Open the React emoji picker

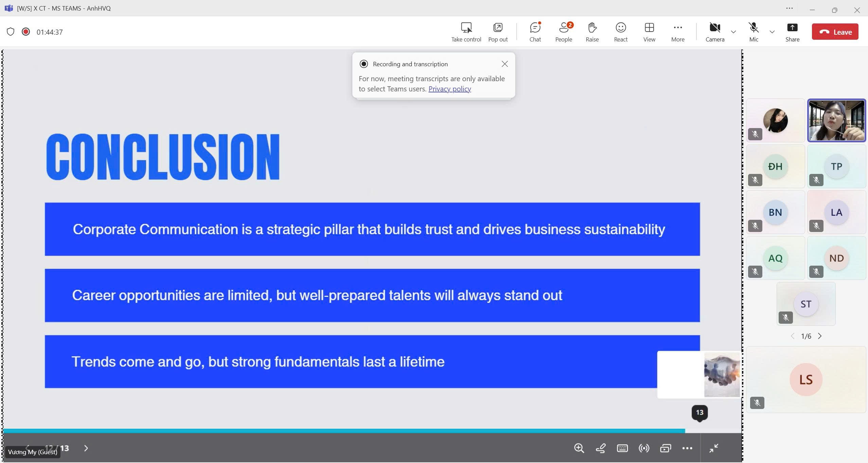620,32
